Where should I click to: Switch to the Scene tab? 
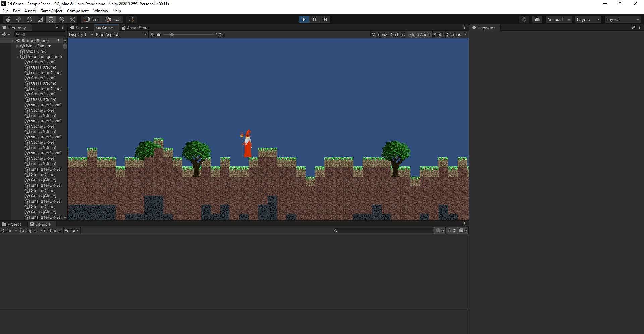pos(81,28)
